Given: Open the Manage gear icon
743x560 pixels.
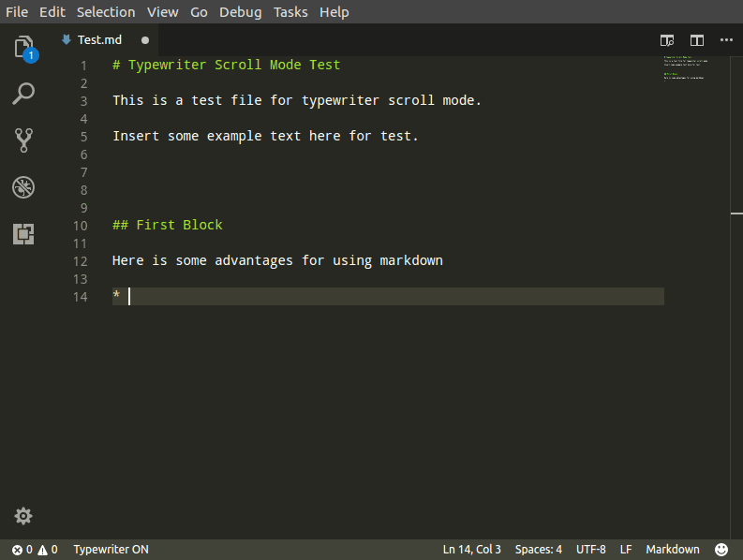Looking at the screenshot, I should (x=23, y=516).
